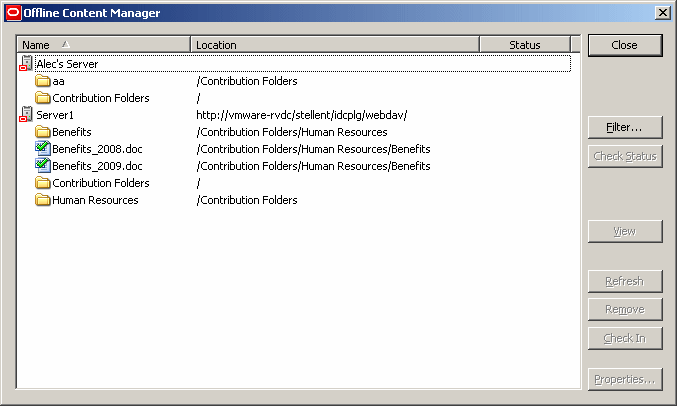The height and width of the screenshot is (406, 677).
Task: Select Benefits_2008.doc file name
Action: 97,149
